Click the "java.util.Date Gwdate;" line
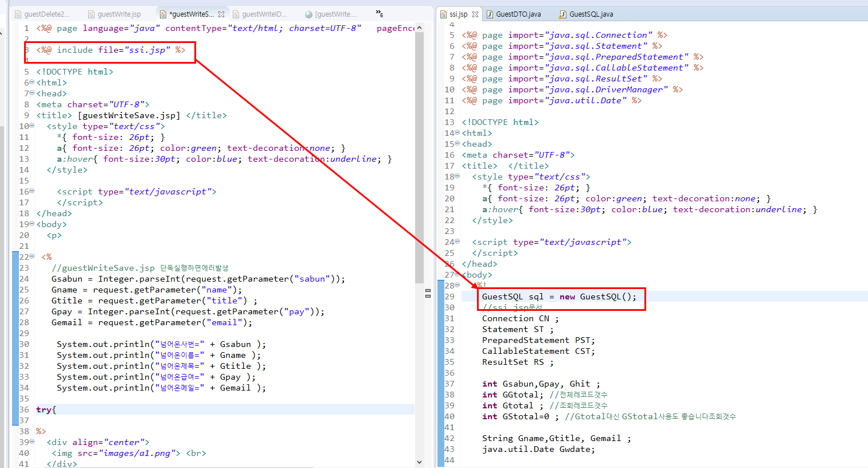The width and height of the screenshot is (868, 468). [x=538, y=449]
